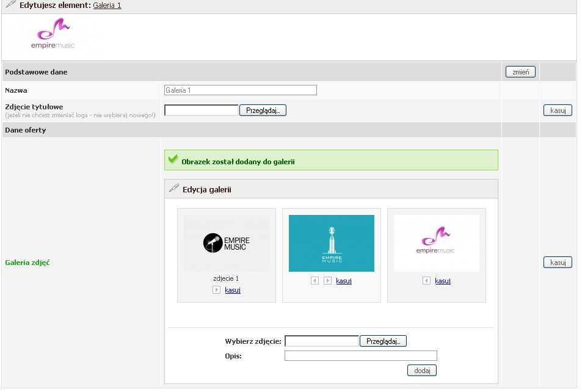Select teal Empire Music tower thumbnail
The width and height of the screenshot is (582, 392).
coord(332,243)
